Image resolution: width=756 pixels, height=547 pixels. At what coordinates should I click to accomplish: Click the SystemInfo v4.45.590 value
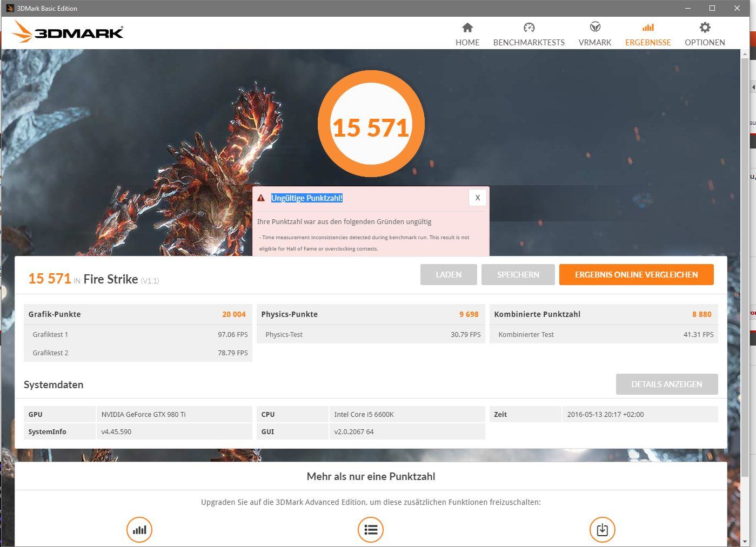(116, 431)
